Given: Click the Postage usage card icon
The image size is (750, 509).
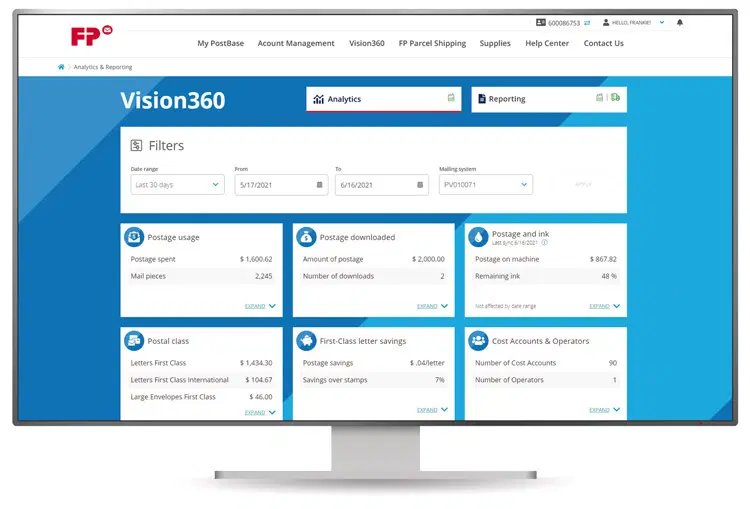Looking at the screenshot, I should pos(134,237).
